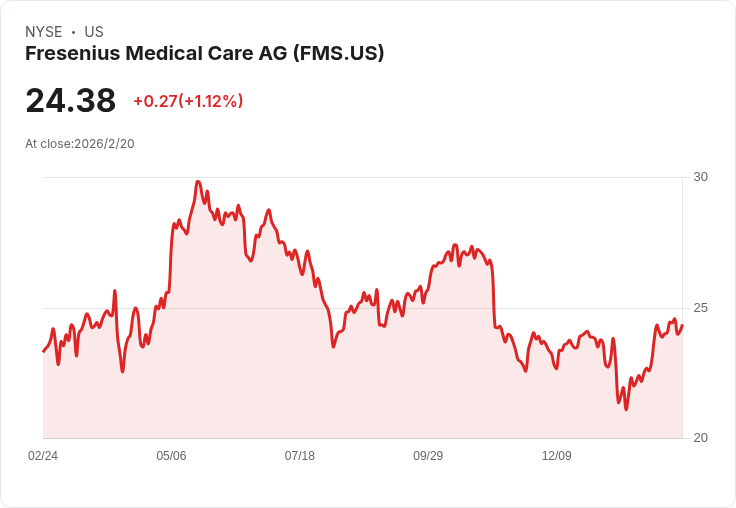
Task: Click the 20 y-axis label
Action: click(x=701, y=438)
